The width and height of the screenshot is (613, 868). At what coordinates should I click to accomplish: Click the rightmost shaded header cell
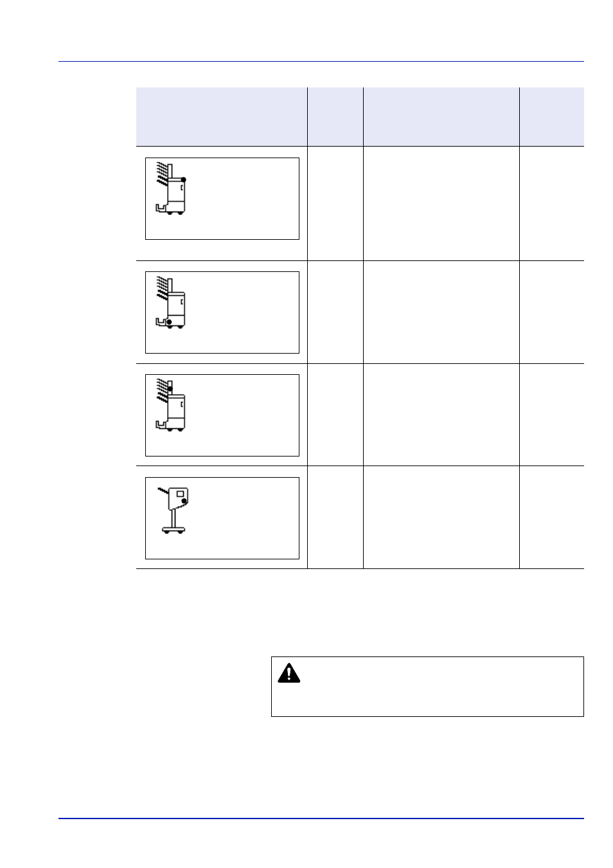click(552, 117)
